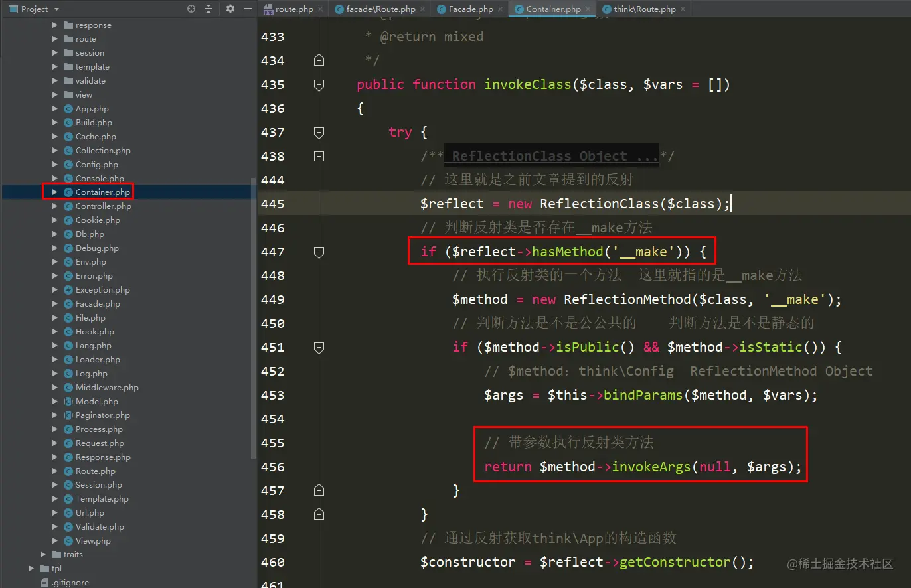Click the Middleware.php file icon
This screenshot has height=588, width=911.
[x=68, y=388]
